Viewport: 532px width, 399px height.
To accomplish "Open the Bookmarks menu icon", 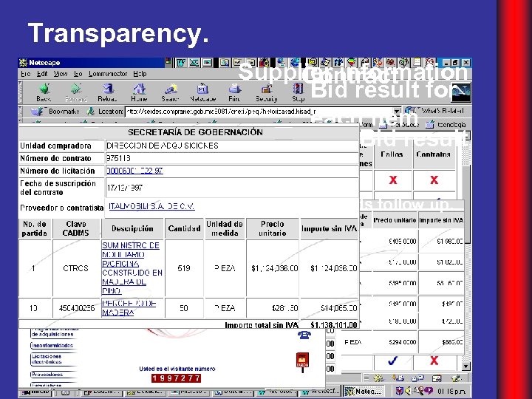I will pos(37,112).
